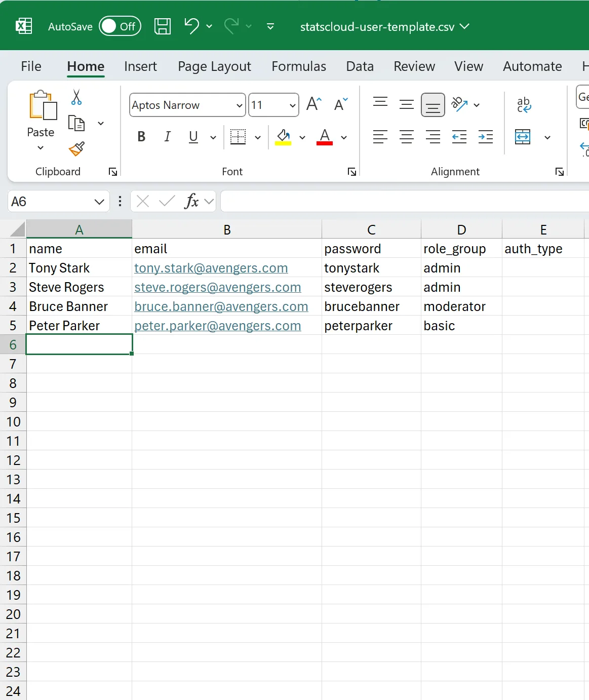Click the Copy icon
The width and height of the screenshot is (589, 700).
pos(76,124)
